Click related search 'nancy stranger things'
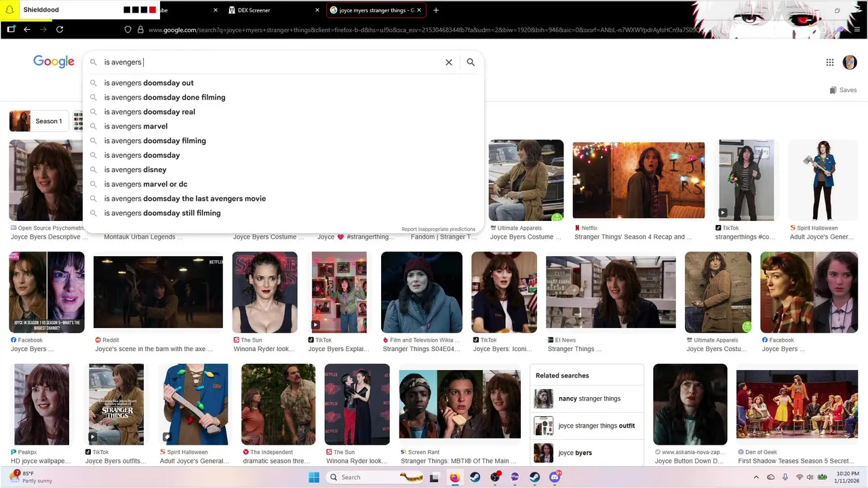Screen dimensions: 868x488 click(x=587, y=399)
